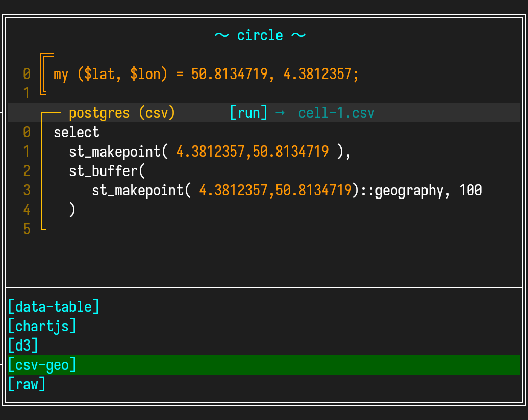Screen dimensions: 528x420
Task: Select the [data-table] viewer option
Action: click(54, 307)
